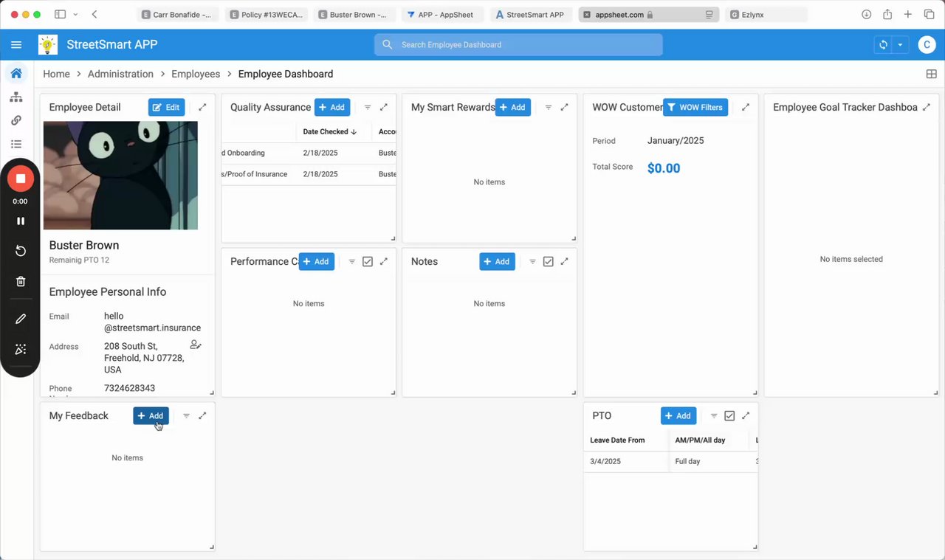Image resolution: width=945 pixels, height=560 pixels.
Task: Select the sparkle effects tool
Action: tap(21, 349)
